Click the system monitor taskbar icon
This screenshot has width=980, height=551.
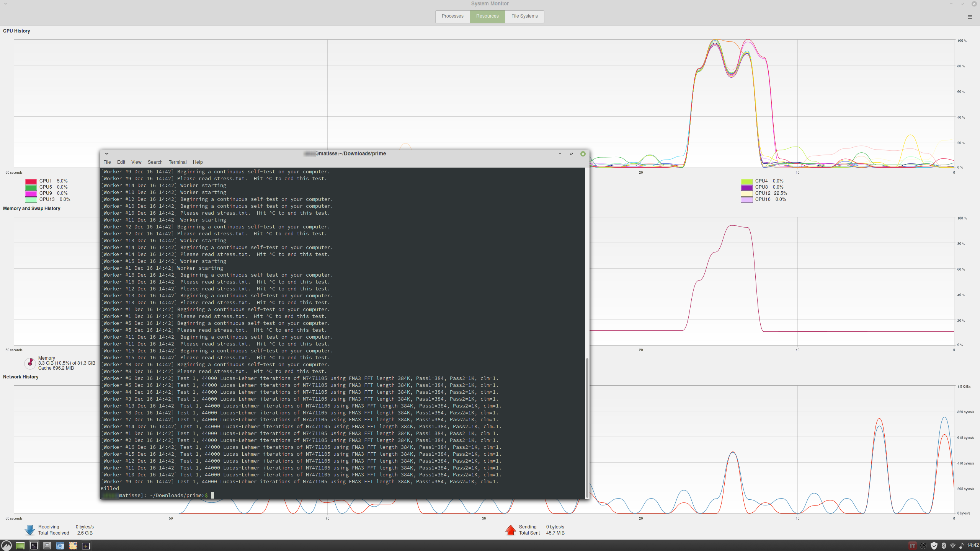86,546
